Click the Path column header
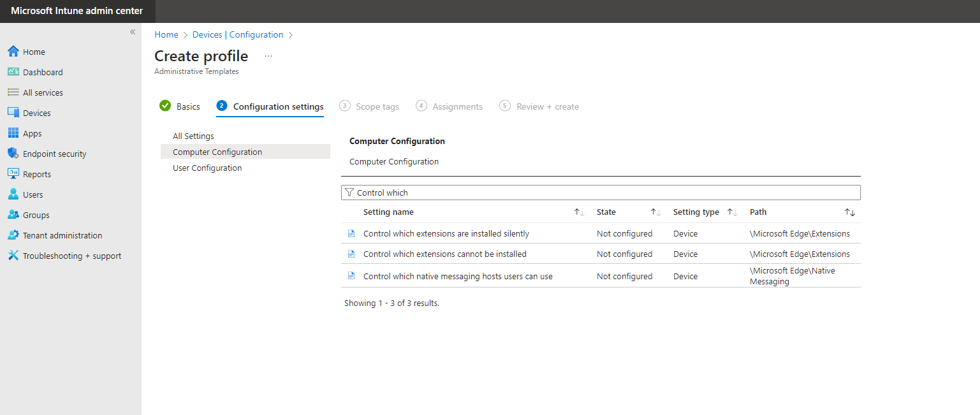980x415 pixels. click(758, 212)
